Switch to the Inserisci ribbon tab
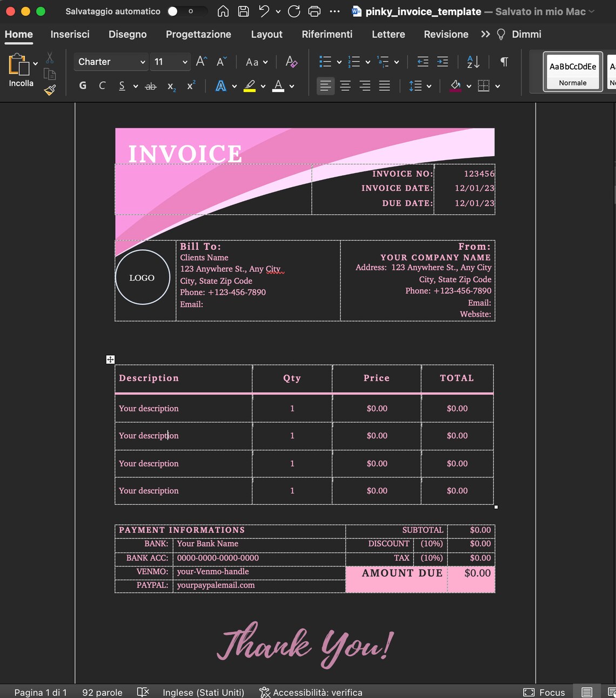Image resolution: width=616 pixels, height=698 pixels. [70, 34]
